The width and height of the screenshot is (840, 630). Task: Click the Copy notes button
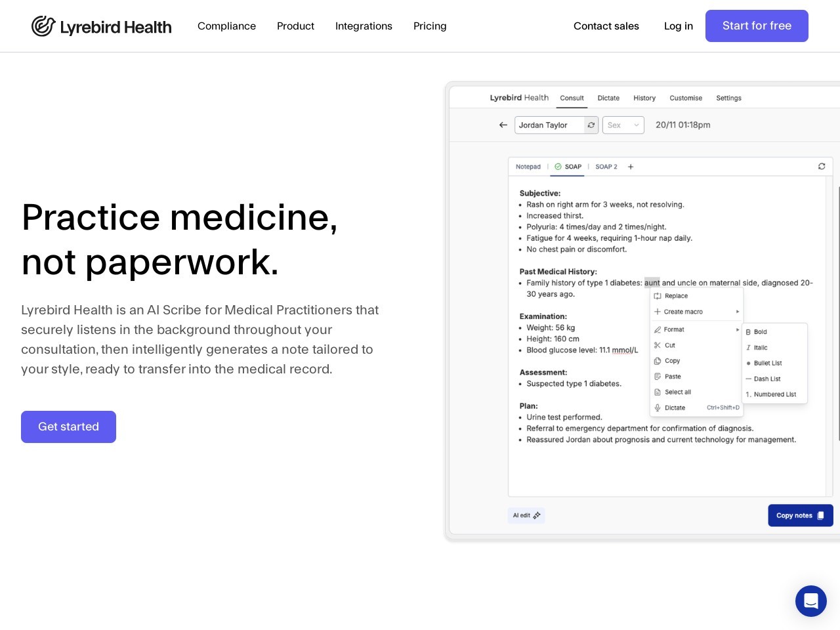pos(801,515)
